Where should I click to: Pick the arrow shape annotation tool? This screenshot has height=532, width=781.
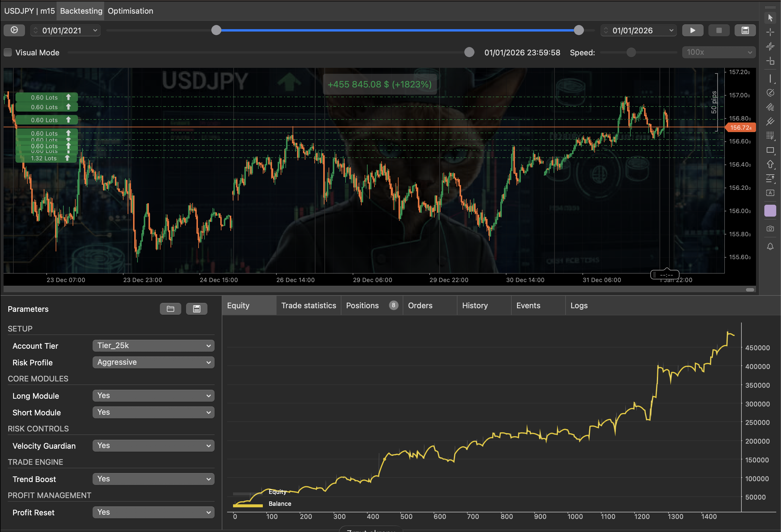(770, 165)
